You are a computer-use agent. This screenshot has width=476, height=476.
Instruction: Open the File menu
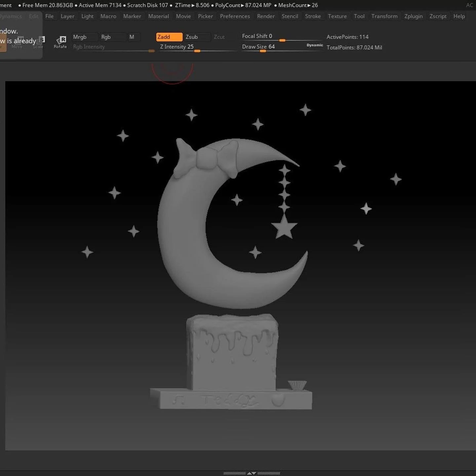(x=50, y=16)
